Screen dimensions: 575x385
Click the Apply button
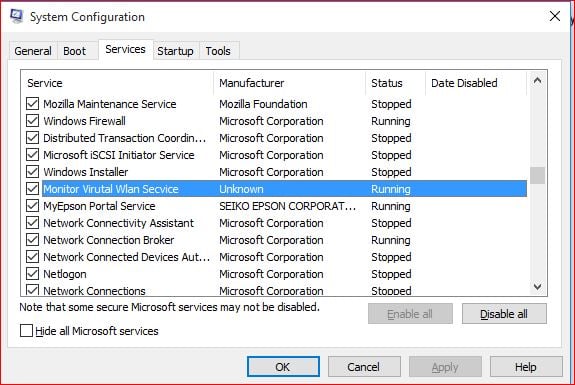point(445,367)
